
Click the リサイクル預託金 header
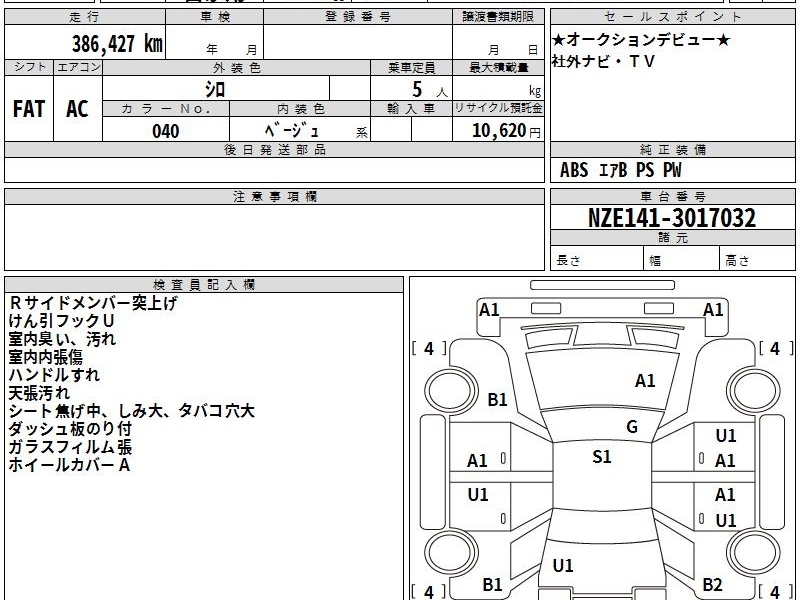pos(498,109)
